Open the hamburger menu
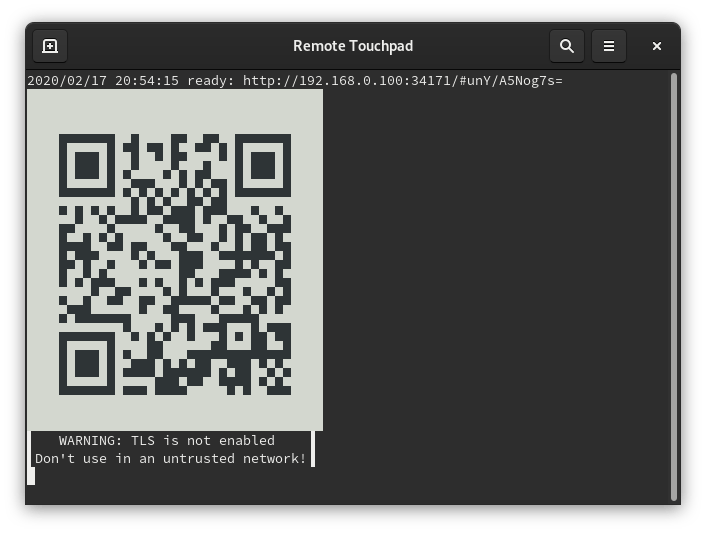Image resolution: width=706 pixels, height=533 pixels. (x=609, y=46)
